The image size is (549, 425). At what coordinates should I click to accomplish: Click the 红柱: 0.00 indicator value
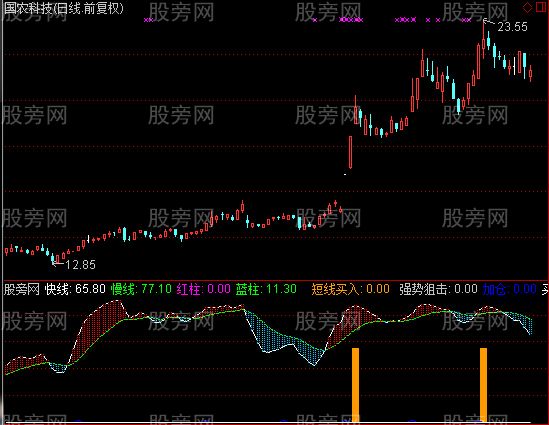203,289
